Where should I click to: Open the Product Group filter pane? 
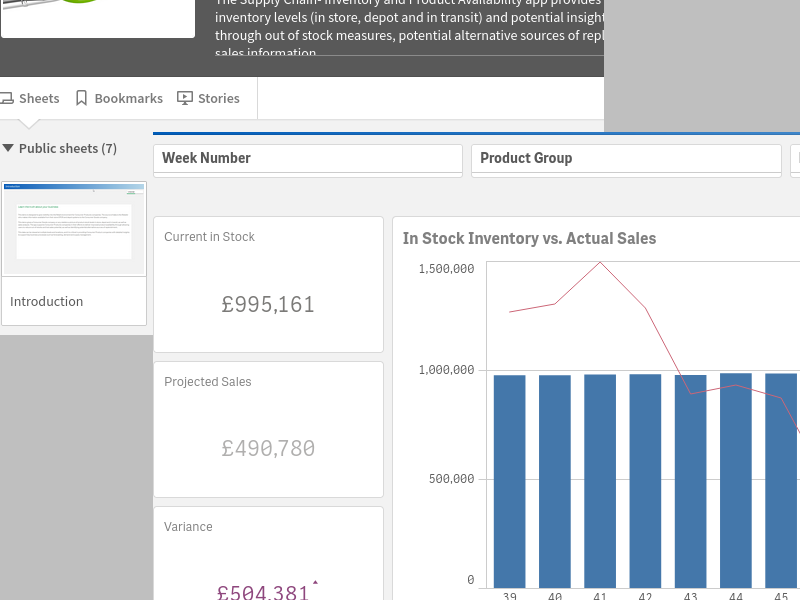pos(626,160)
